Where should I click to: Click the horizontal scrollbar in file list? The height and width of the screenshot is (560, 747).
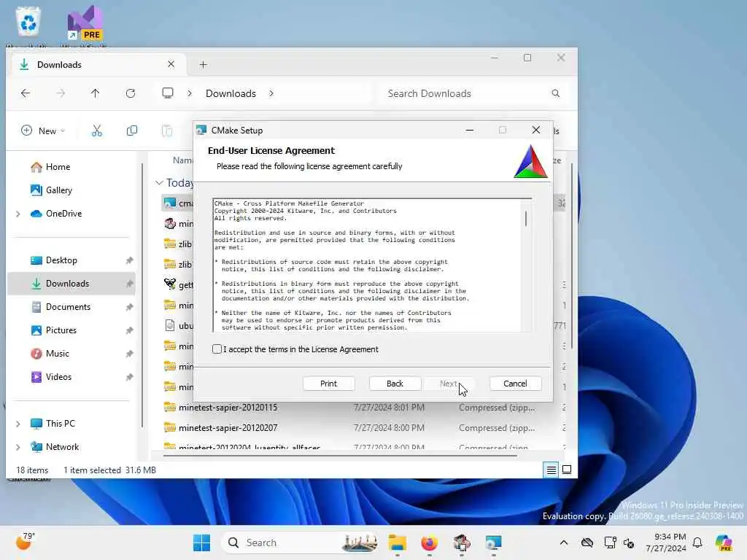pyautogui.click(x=340, y=456)
